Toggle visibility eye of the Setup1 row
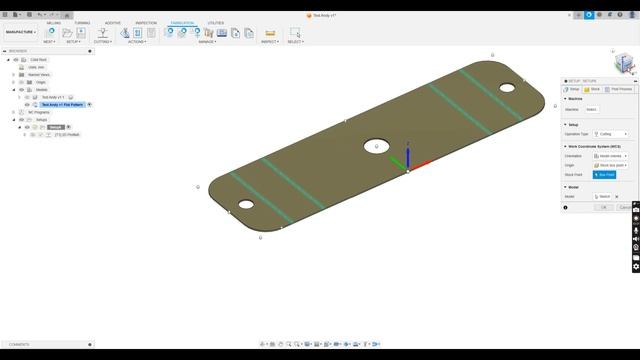This screenshot has height=360, width=640. (27, 127)
